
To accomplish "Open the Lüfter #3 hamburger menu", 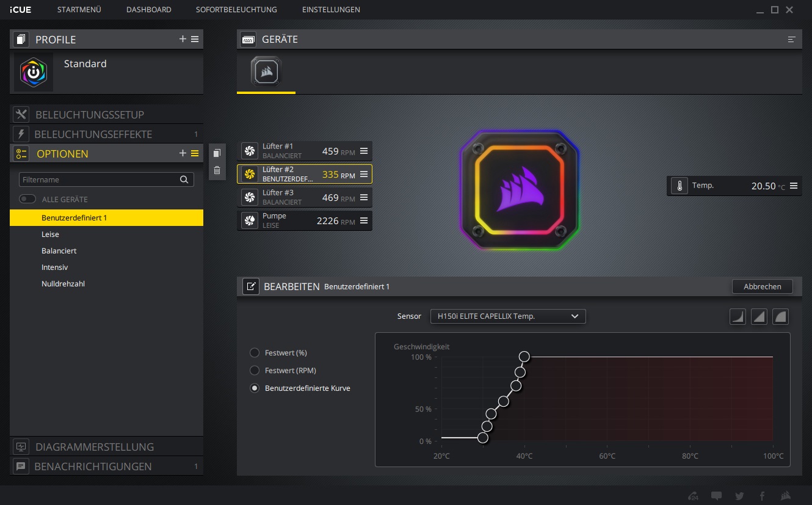I will pyautogui.click(x=364, y=197).
